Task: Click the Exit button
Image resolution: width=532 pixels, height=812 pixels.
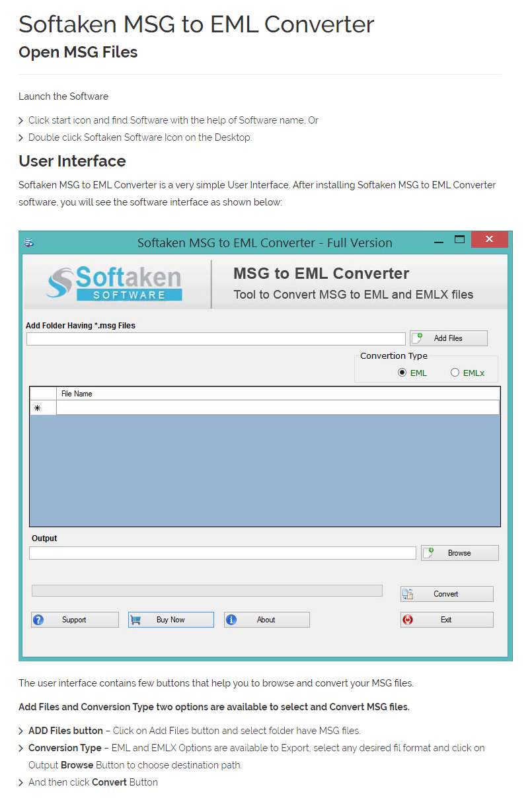Action: pyautogui.click(x=447, y=620)
